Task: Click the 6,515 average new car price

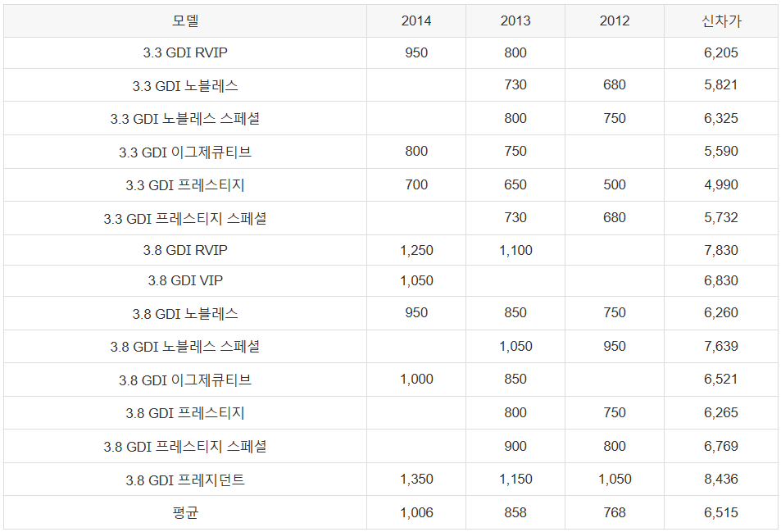Action: [x=720, y=512]
